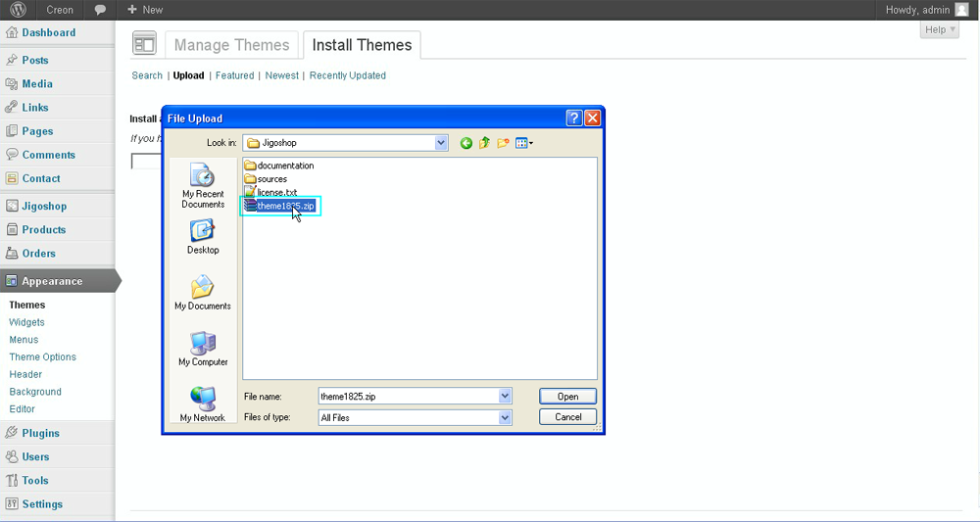Click the Recently Updated link
This screenshot has height=522, width=980.
click(347, 75)
